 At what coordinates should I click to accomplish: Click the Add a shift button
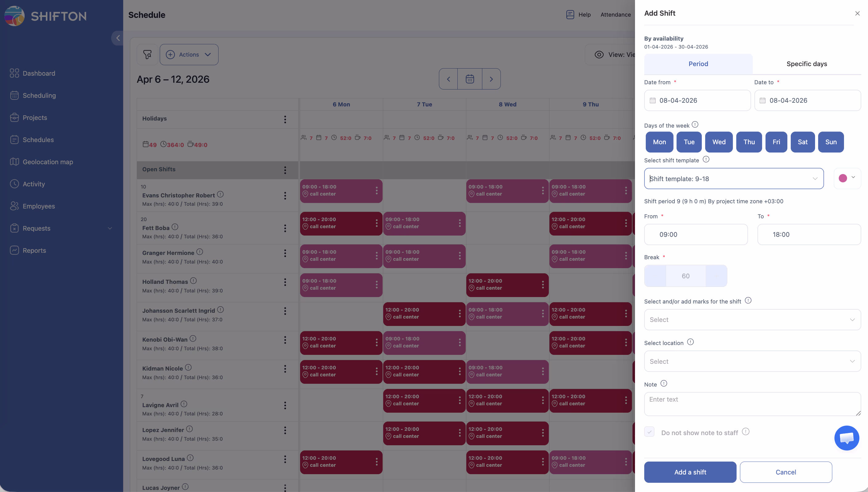pos(690,472)
